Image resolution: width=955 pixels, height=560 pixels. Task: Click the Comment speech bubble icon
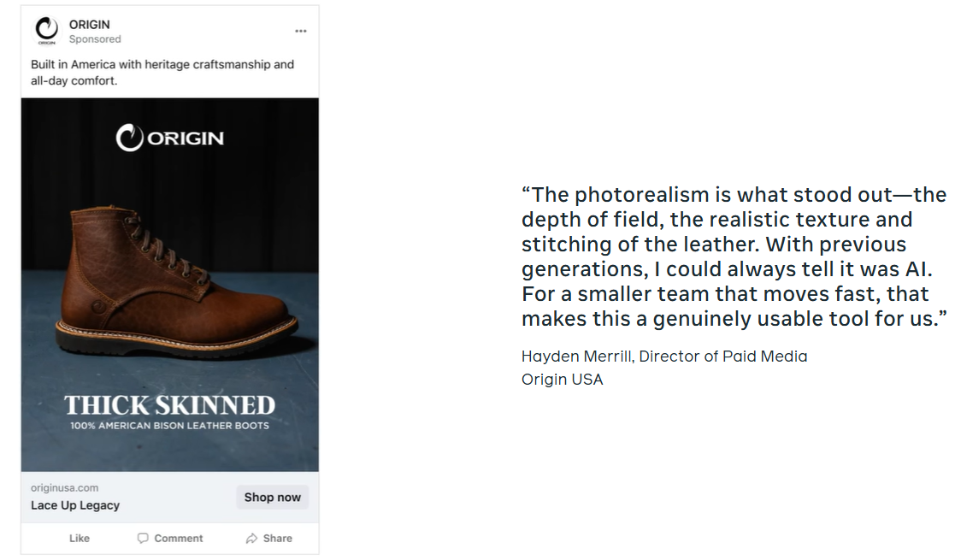tap(143, 538)
